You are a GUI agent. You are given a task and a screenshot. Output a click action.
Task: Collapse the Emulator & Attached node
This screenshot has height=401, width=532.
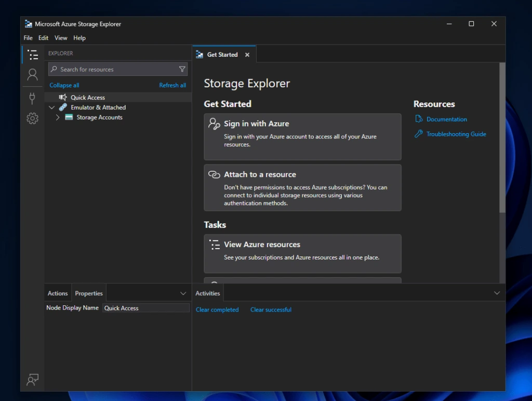click(x=51, y=107)
